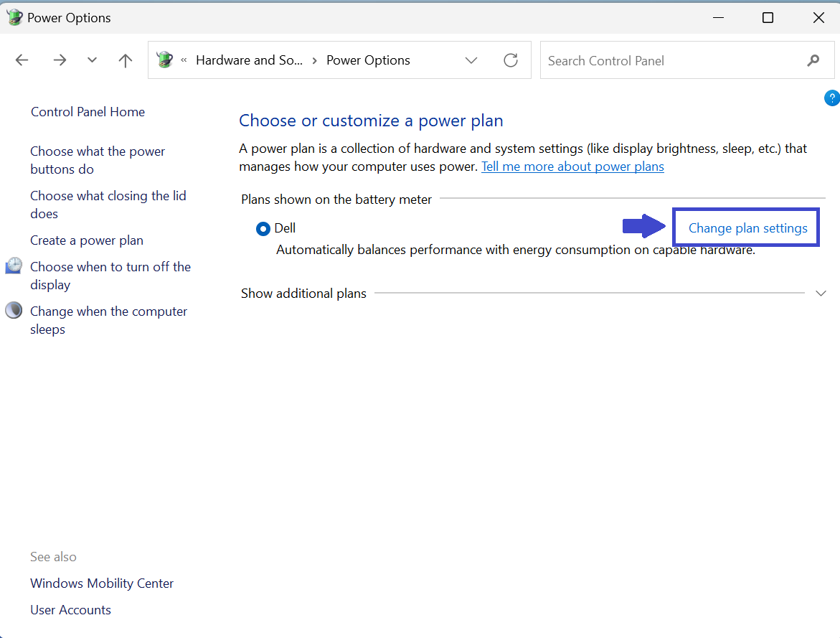Viewport: 840px width, 638px height.
Task: Open Tell me more about power plans
Action: tap(572, 166)
